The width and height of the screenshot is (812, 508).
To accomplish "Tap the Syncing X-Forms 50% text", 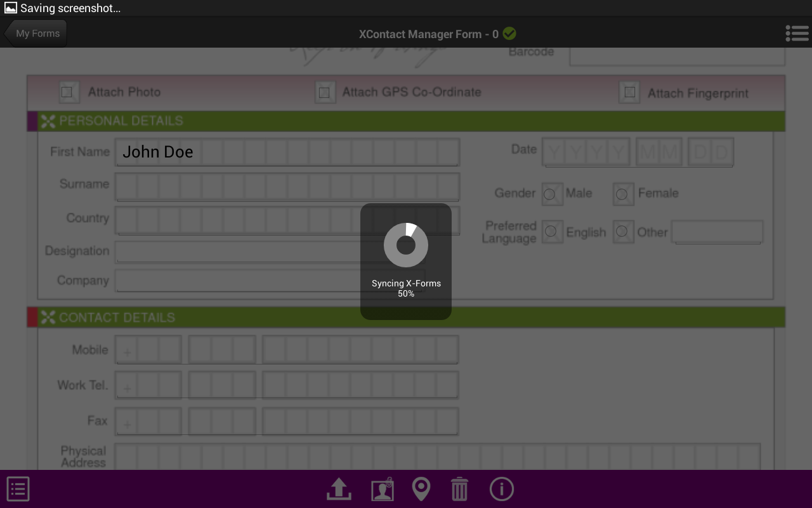I will (406, 288).
